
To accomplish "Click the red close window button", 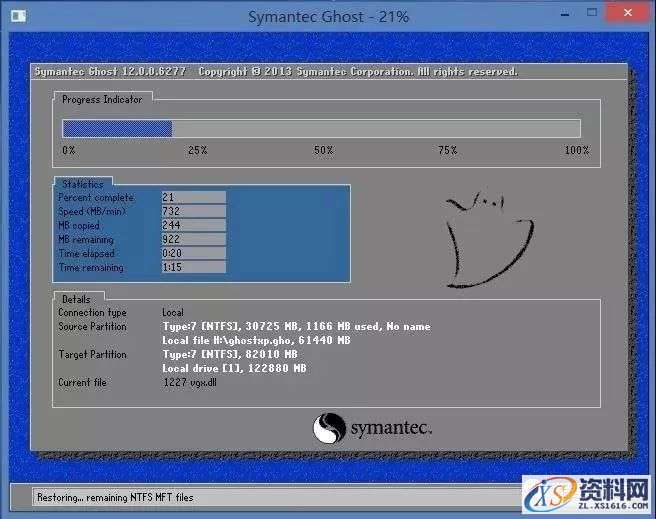I will 626,14.
